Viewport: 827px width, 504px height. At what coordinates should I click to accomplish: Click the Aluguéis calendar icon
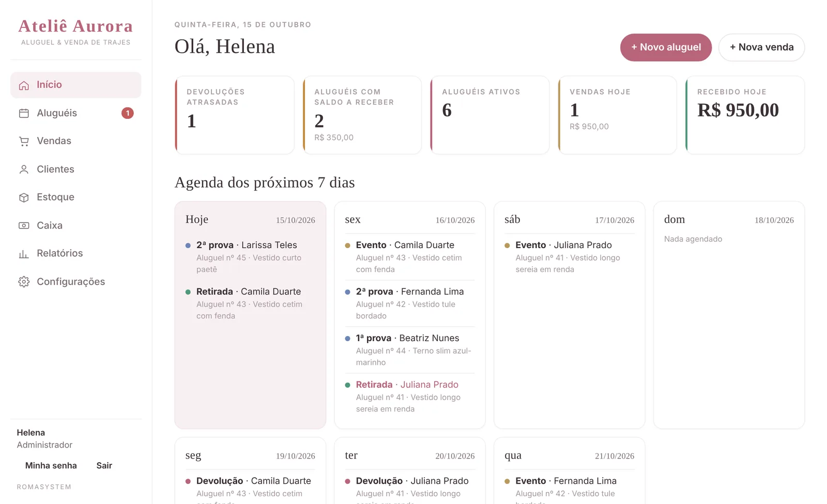tap(24, 113)
